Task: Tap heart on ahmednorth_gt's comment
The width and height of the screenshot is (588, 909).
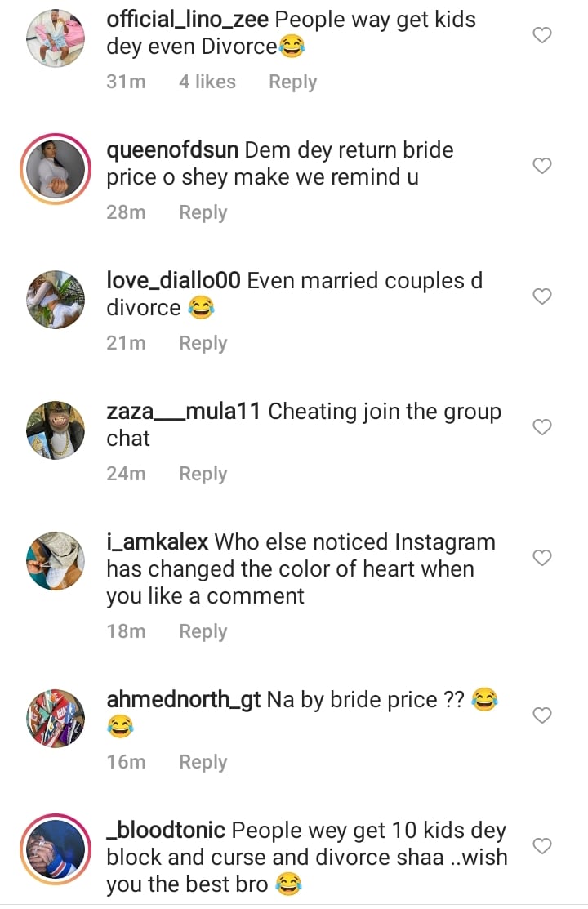Action: pos(542,715)
